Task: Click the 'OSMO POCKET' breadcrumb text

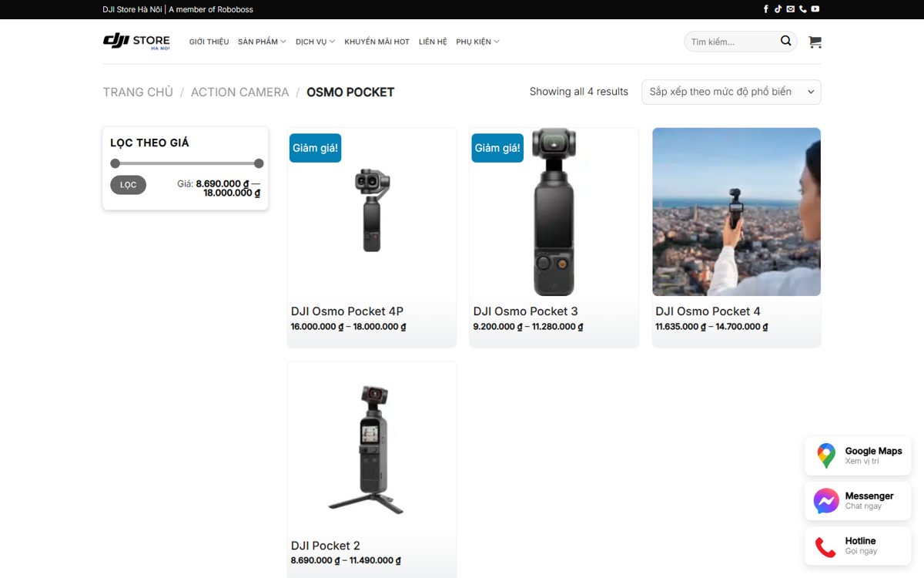Action: 350,92
